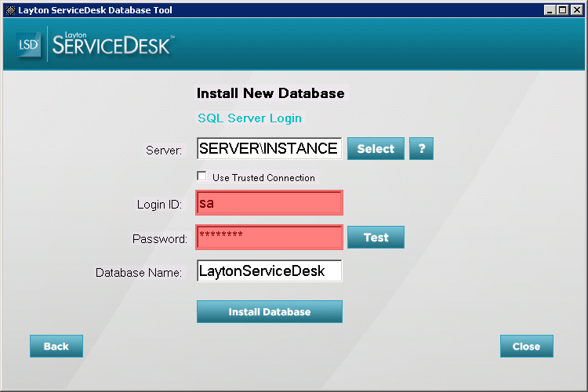
Task: Click the LSD logo icon
Action: pos(28,45)
